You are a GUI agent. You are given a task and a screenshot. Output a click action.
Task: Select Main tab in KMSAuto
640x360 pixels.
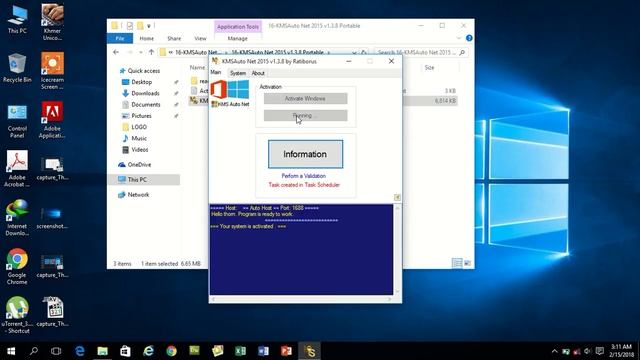click(x=216, y=73)
